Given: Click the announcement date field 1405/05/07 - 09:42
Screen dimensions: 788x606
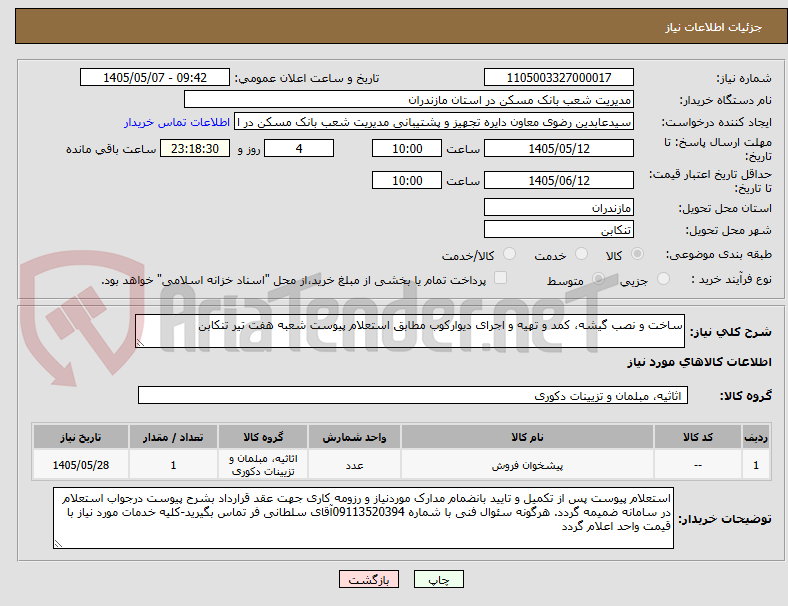Looking at the screenshot, I should tap(155, 77).
